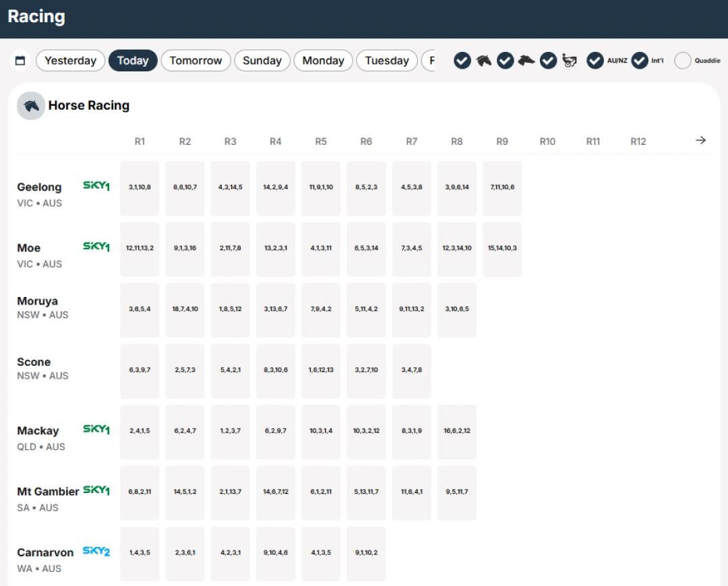Open Moe race 6 result 6,5,3,14

[x=366, y=249]
